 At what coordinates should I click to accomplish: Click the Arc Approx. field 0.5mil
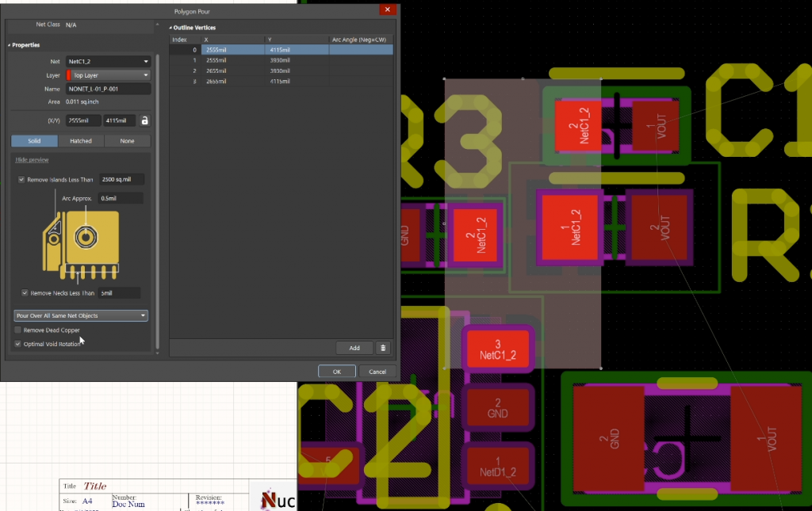(x=121, y=198)
